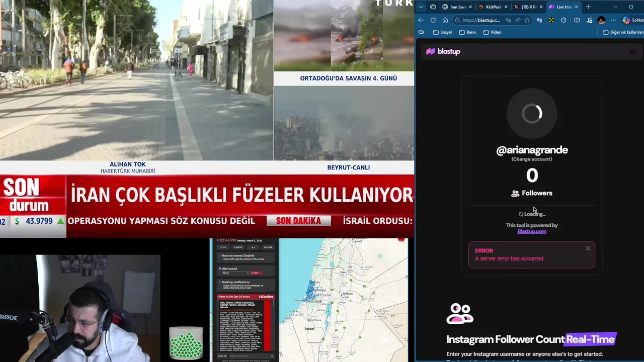Open the Video bookmarks folder

coord(492,32)
